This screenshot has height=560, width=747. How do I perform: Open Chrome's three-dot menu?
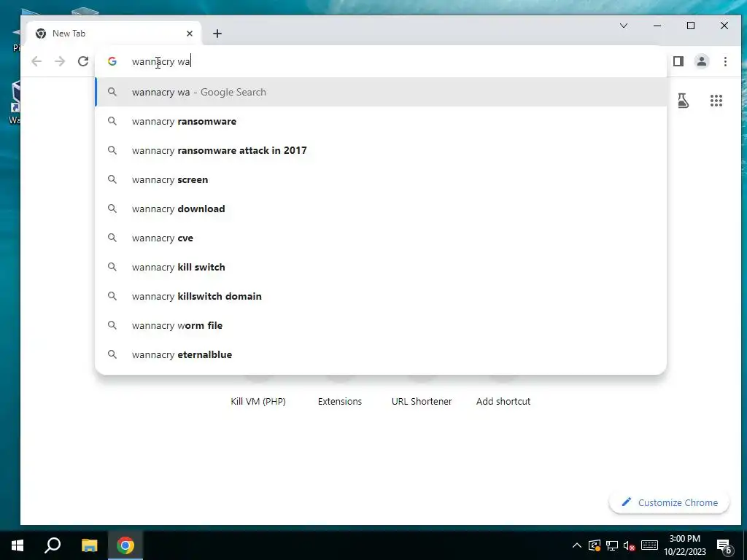pyautogui.click(x=725, y=61)
